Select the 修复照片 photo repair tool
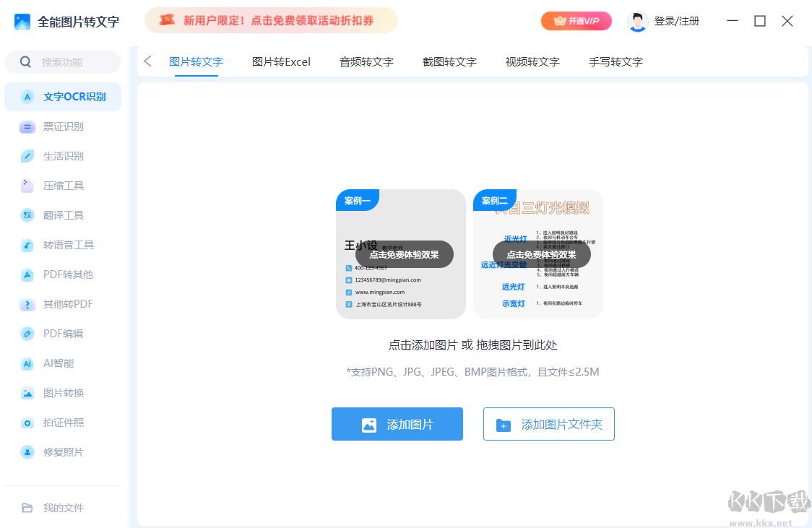 point(63,451)
